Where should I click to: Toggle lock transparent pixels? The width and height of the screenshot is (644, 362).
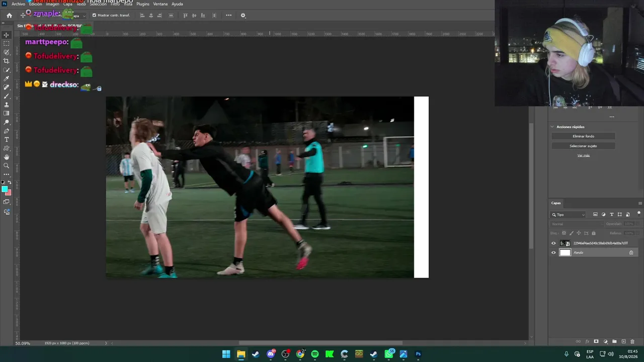pyautogui.click(x=564, y=233)
